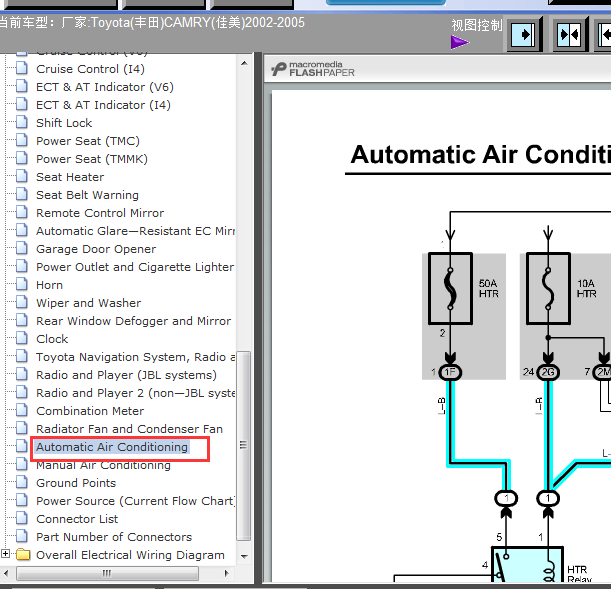Screen dimensions: 611x589
Task: Click the 2G connector in diagram
Action: click(548, 372)
